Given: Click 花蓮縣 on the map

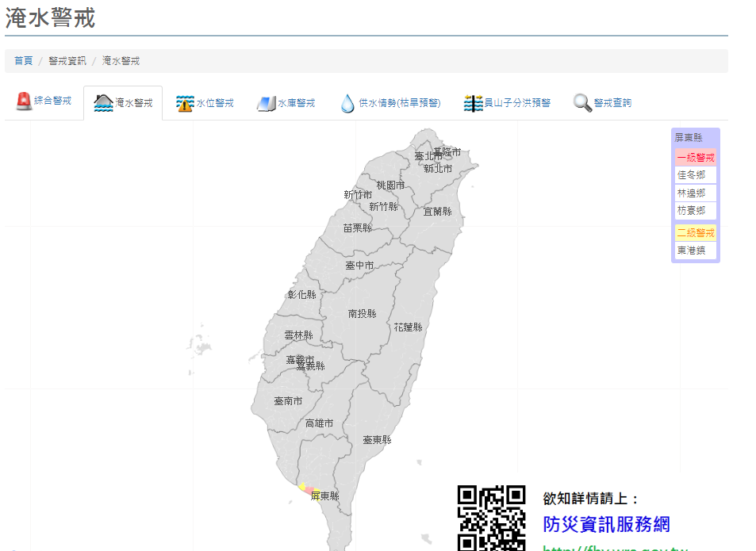Looking at the screenshot, I should [408, 327].
